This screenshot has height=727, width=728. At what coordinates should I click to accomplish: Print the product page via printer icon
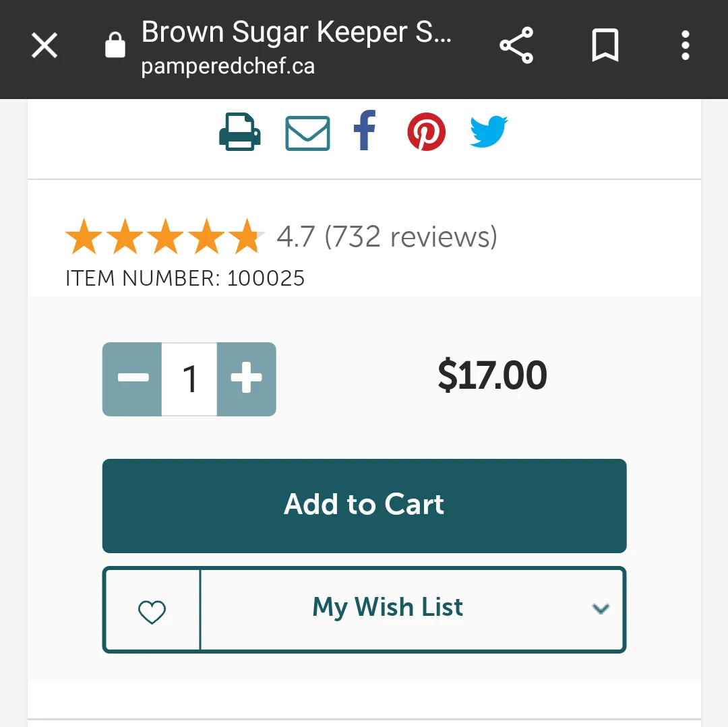(239, 132)
